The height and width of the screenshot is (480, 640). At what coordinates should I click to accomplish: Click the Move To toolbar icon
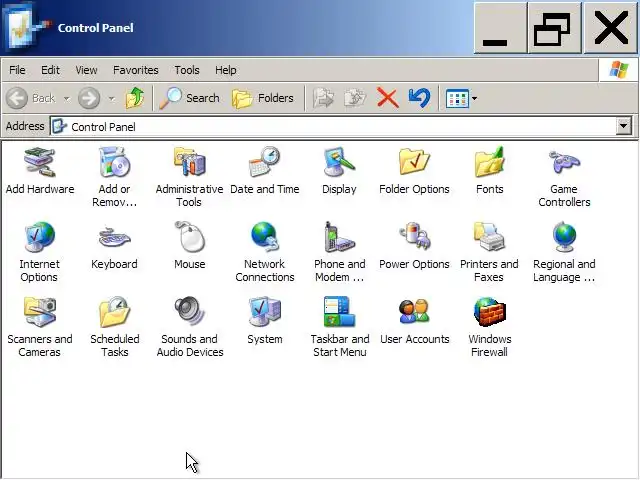(323, 98)
